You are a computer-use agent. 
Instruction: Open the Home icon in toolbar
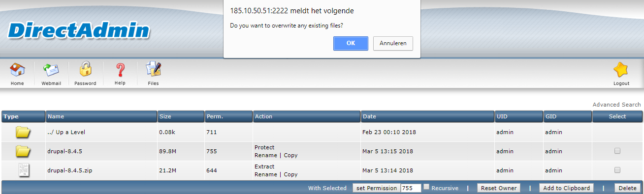point(17,71)
